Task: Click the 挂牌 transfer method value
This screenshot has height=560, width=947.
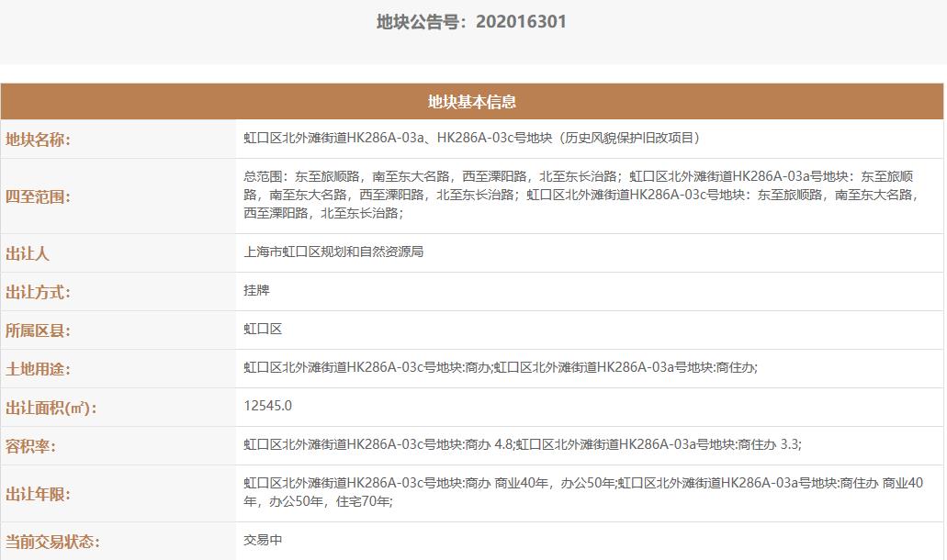Action: (256, 291)
